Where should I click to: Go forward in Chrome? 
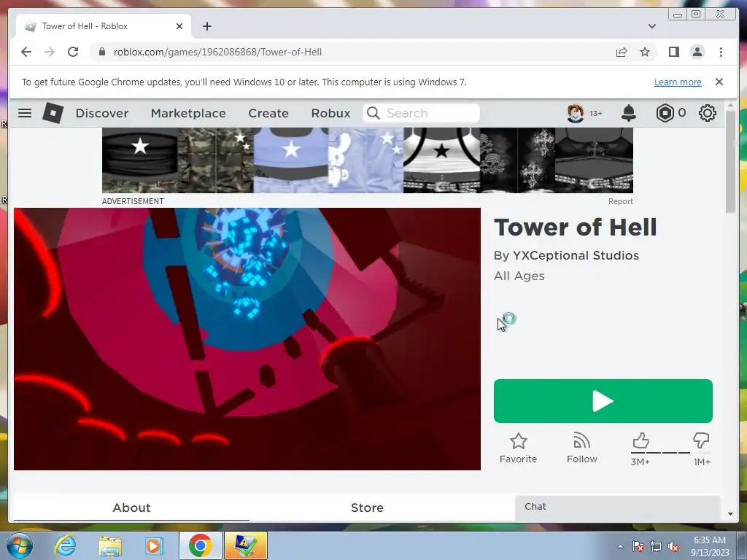coord(50,52)
